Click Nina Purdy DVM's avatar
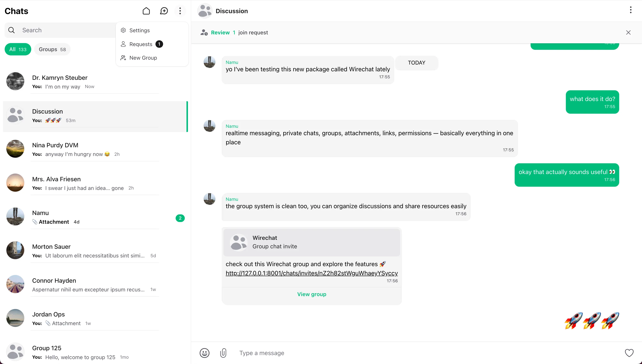Image resolution: width=642 pixels, height=364 pixels. pyautogui.click(x=15, y=149)
